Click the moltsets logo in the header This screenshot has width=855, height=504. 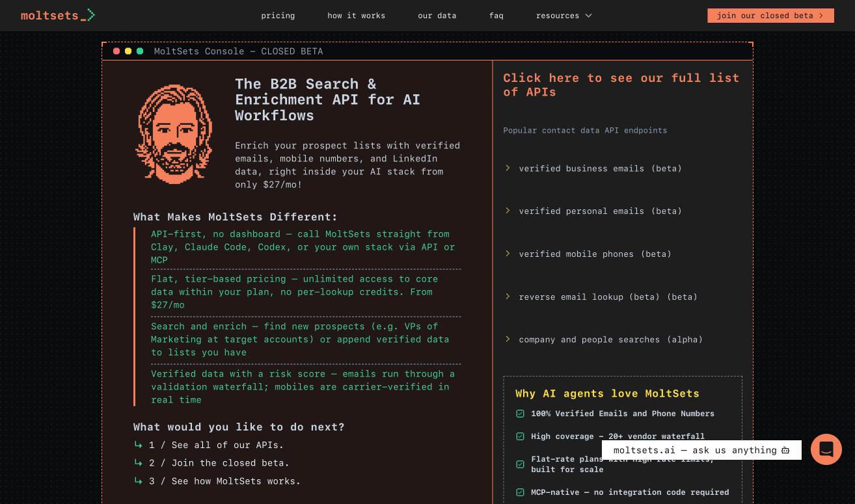click(58, 15)
